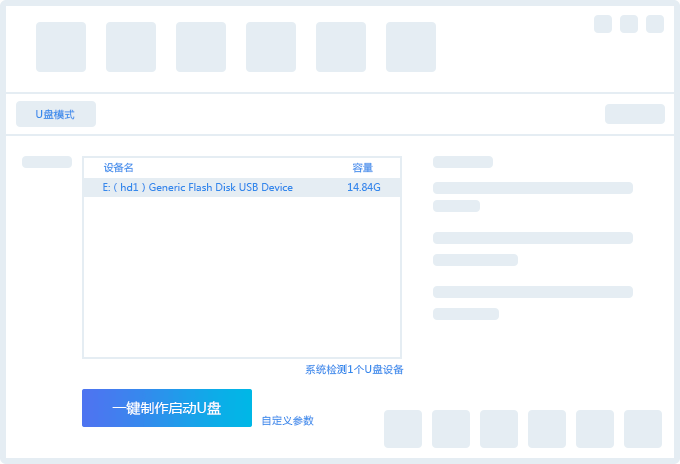Click the 14.84G capacity value
The width and height of the screenshot is (680, 464).
364,187
